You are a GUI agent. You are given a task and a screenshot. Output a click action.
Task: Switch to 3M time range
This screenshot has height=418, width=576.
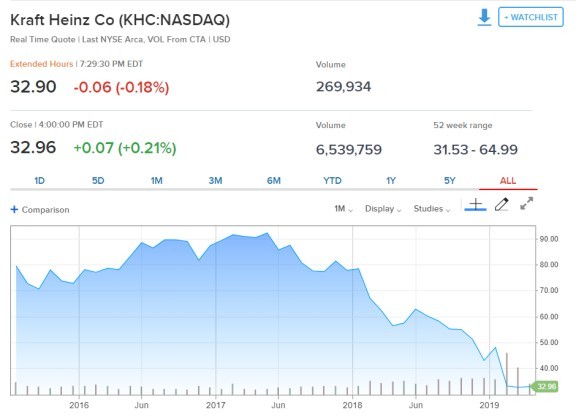pos(215,181)
